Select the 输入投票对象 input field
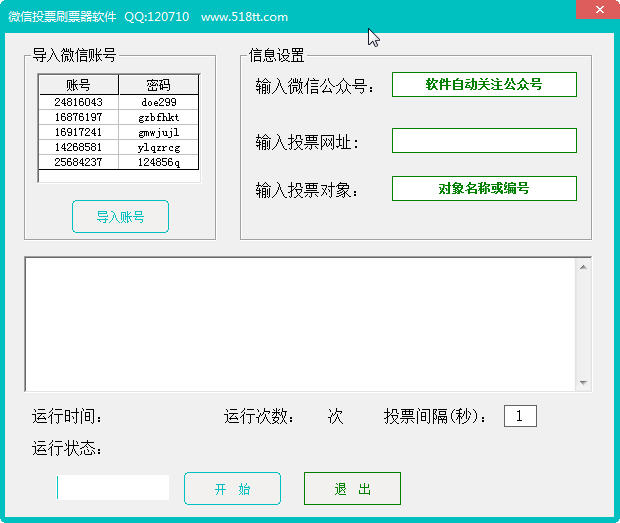620x523 pixels. point(484,188)
